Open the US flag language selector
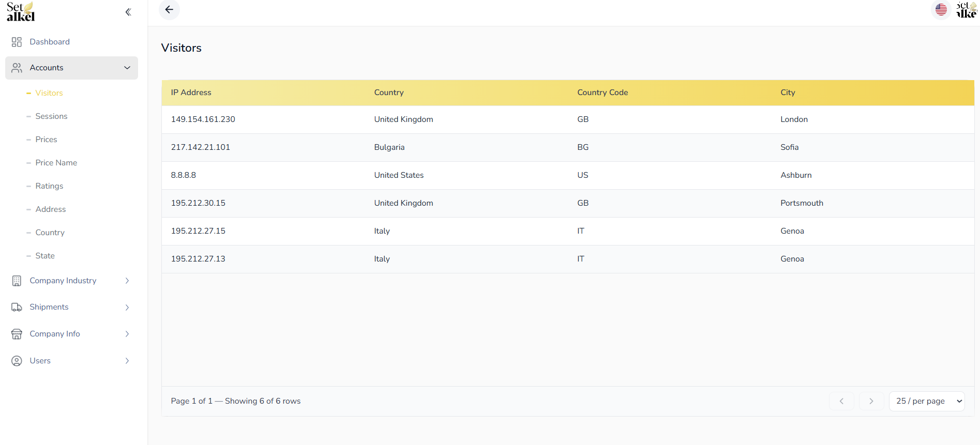 coord(941,10)
